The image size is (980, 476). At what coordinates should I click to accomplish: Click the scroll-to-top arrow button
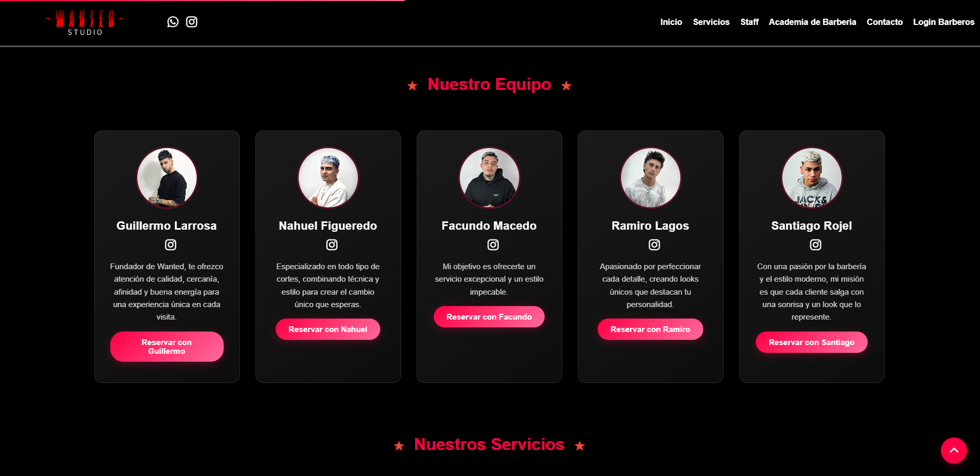coord(954,451)
